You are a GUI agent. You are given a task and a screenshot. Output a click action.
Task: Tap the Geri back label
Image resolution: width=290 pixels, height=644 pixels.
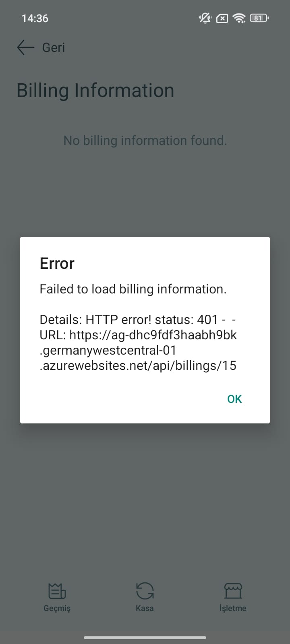click(53, 47)
